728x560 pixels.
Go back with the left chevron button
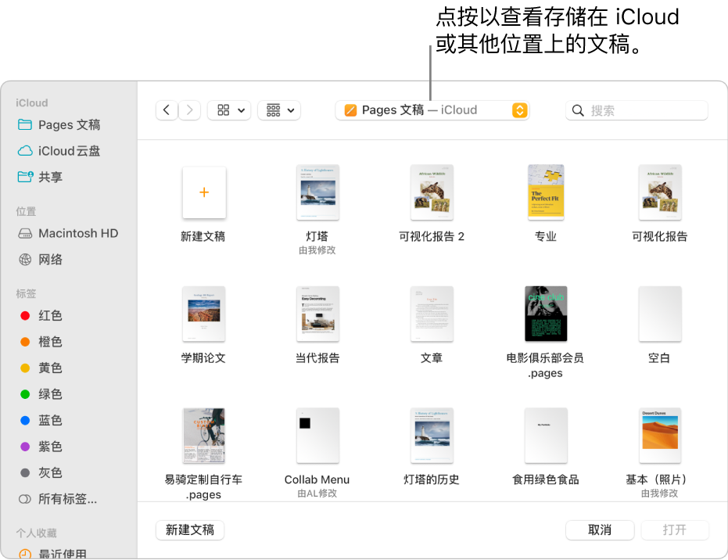pyautogui.click(x=167, y=110)
